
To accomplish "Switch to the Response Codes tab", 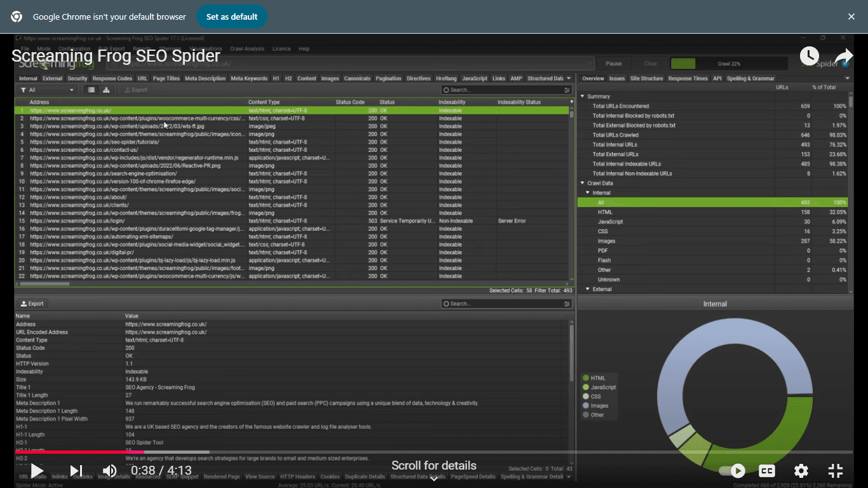I will 112,79.
